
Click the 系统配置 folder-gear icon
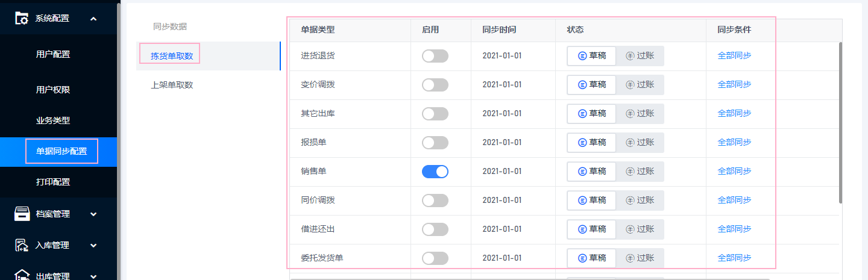[22, 18]
